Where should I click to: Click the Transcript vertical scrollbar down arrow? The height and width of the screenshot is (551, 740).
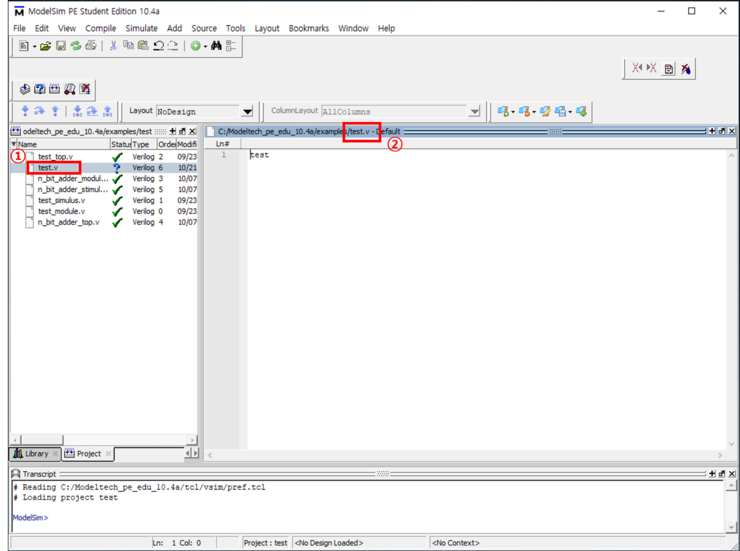coord(731,527)
